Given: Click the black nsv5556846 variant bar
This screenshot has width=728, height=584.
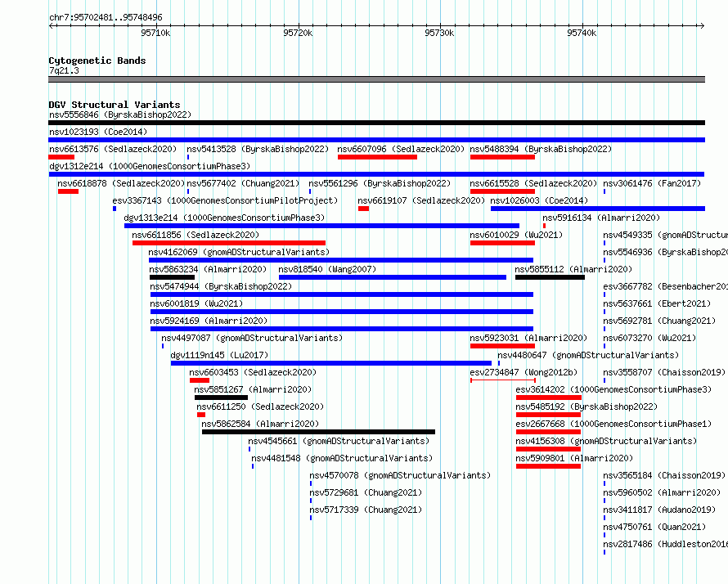Looking at the screenshot, I should (x=376, y=123).
